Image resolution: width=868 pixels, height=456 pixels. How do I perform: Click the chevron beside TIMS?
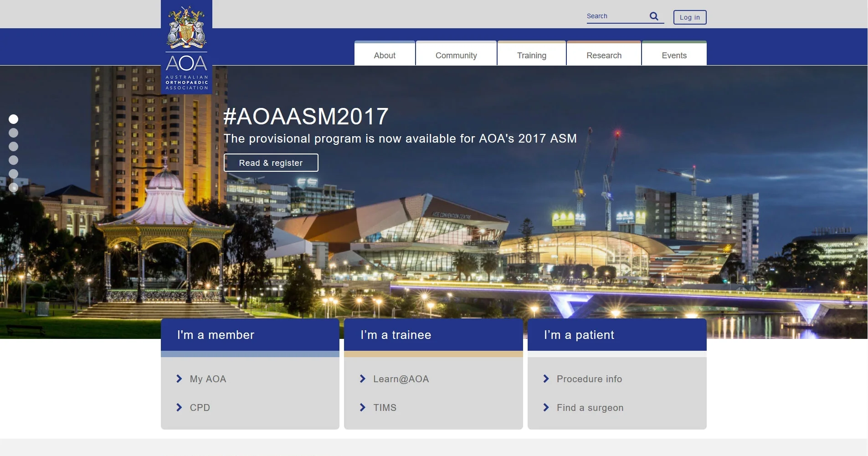[x=363, y=407]
